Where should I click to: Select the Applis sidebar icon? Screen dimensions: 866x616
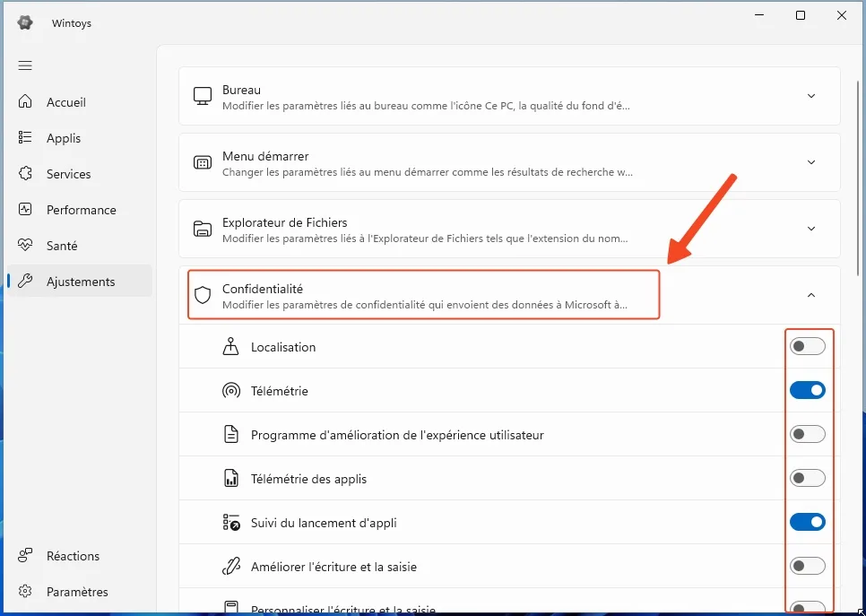(x=25, y=137)
